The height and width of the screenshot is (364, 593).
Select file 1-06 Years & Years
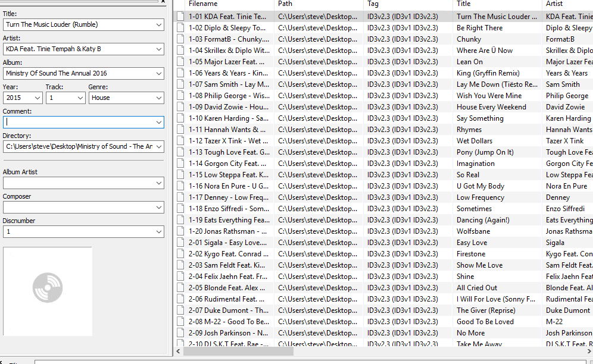(228, 73)
